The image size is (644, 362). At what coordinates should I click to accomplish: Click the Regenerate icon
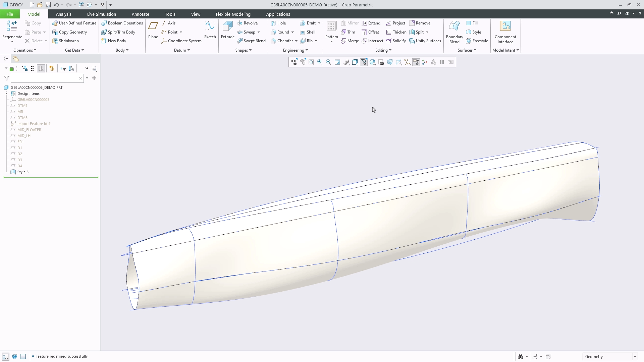pyautogui.click(x=12, y=26)
